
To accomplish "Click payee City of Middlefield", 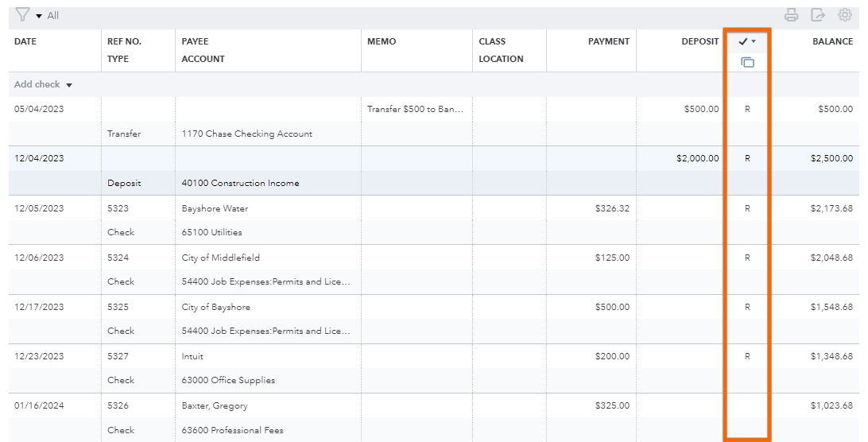I will (220, 258).
